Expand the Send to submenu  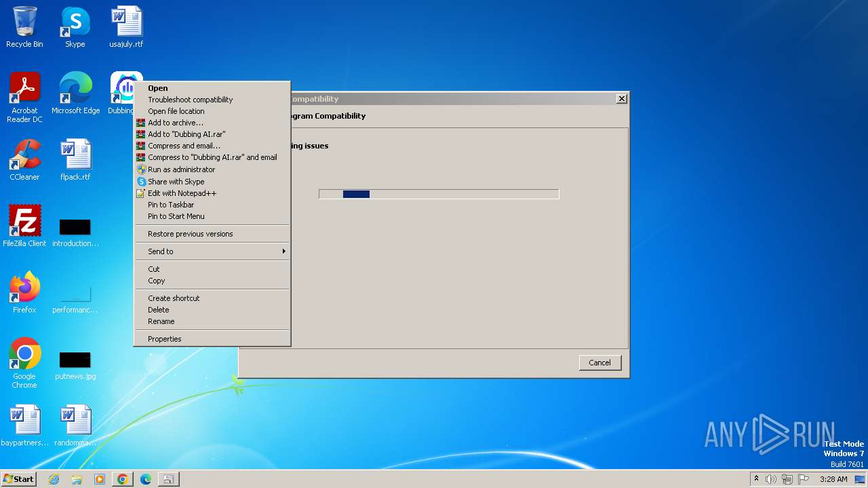pos(212,251)
